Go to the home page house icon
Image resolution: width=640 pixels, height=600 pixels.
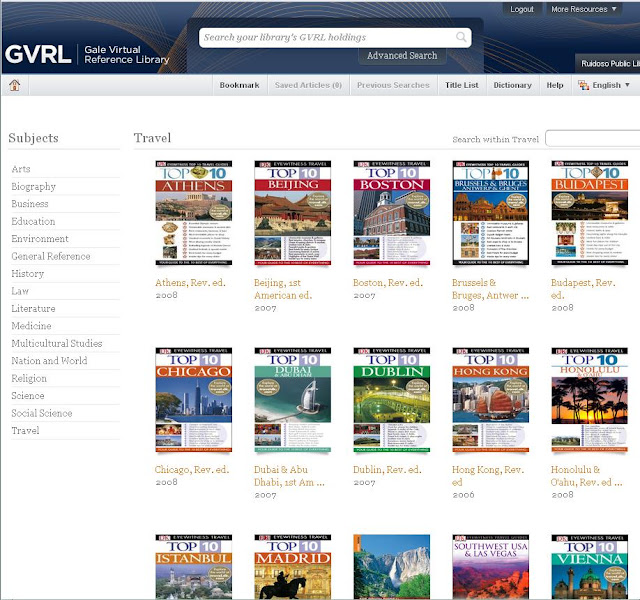coord(15,85)
